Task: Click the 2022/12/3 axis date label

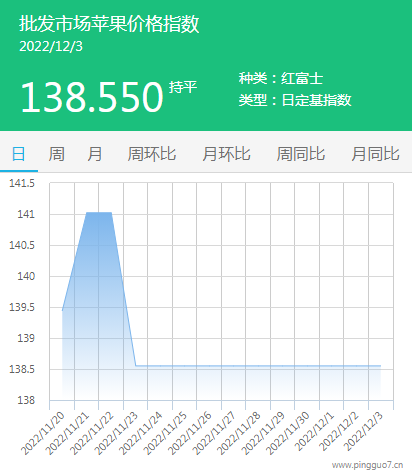Action: (364, 431)
